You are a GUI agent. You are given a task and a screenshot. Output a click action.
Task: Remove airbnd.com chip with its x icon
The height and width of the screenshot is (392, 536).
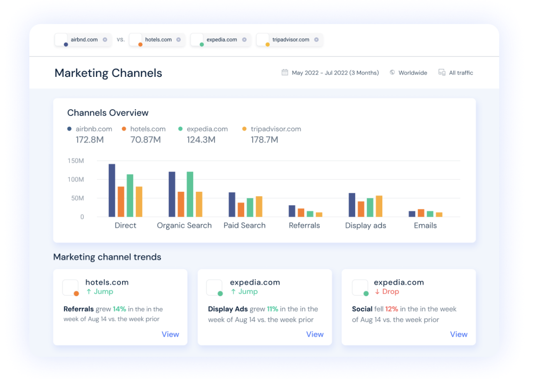pos(105,40)
